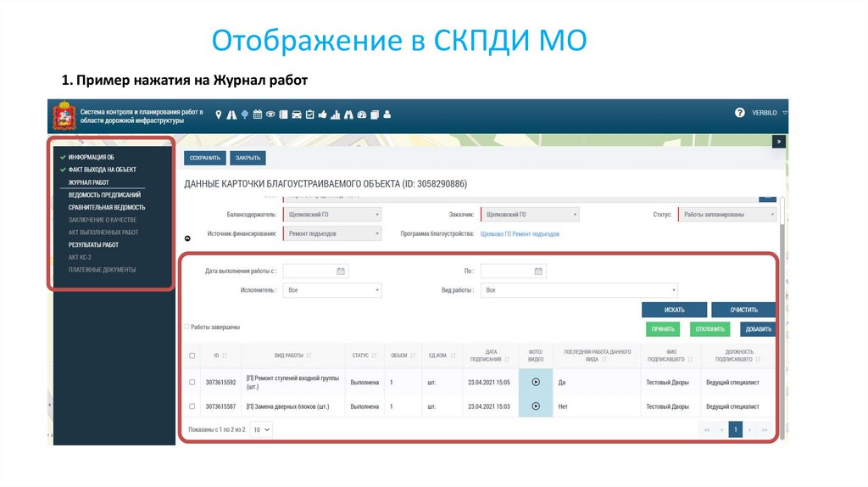Open the 'Заказчик' dropdown

[x=530, y=215]
